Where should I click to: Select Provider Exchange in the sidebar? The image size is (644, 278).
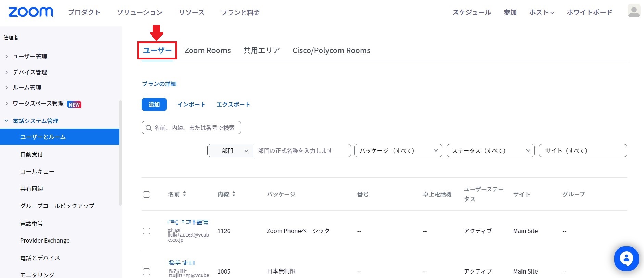[45, 241]
